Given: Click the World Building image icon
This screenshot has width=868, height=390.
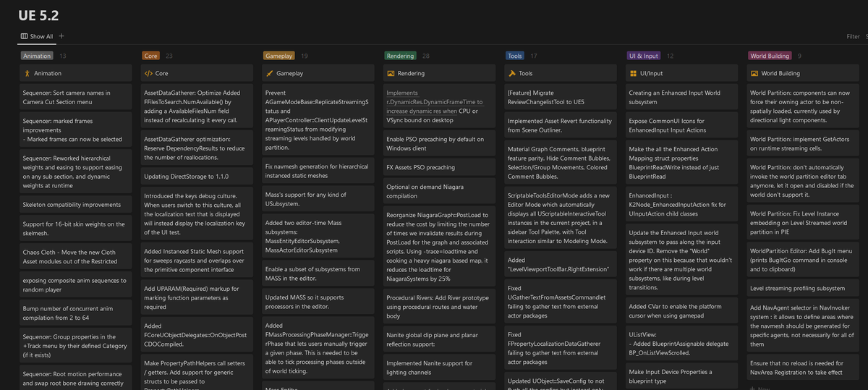Looking at the screenshot, I should coord(754,73).
